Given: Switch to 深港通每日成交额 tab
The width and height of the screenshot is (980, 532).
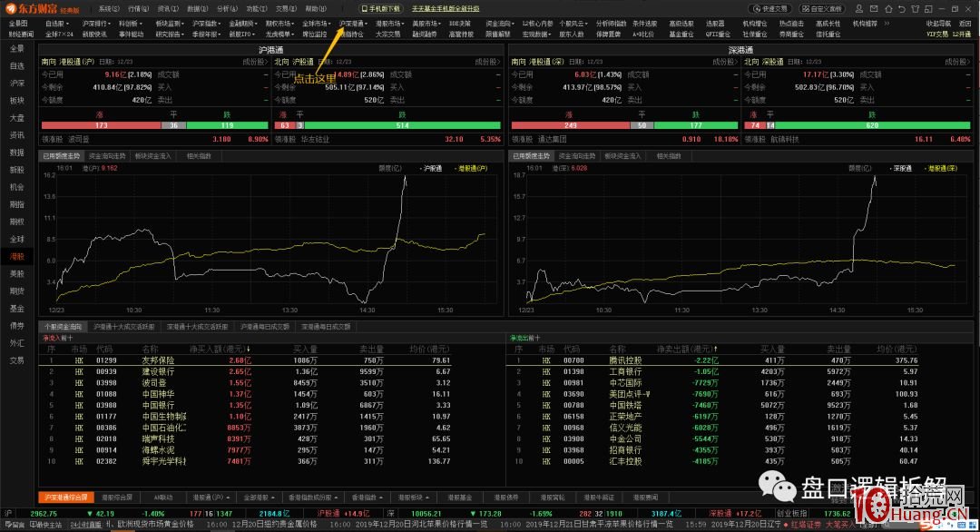Looking at the screenshot, I should pos(326,327).
